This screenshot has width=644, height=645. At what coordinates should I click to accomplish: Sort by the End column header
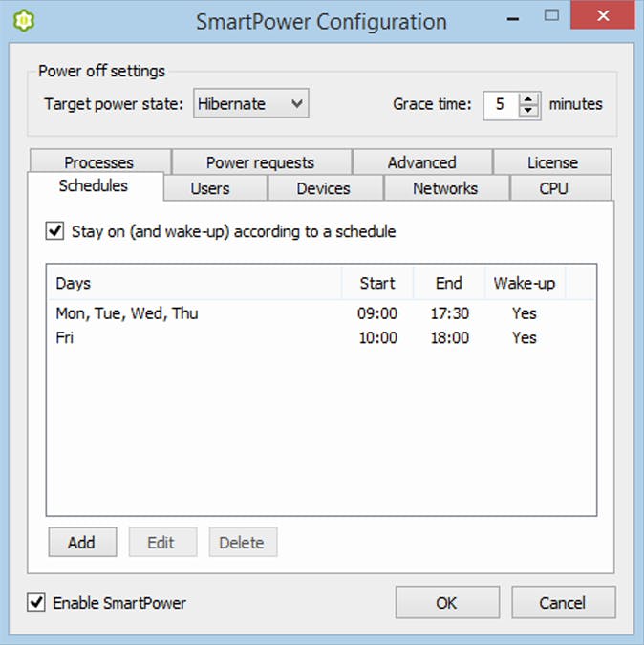tap(449, 283)
